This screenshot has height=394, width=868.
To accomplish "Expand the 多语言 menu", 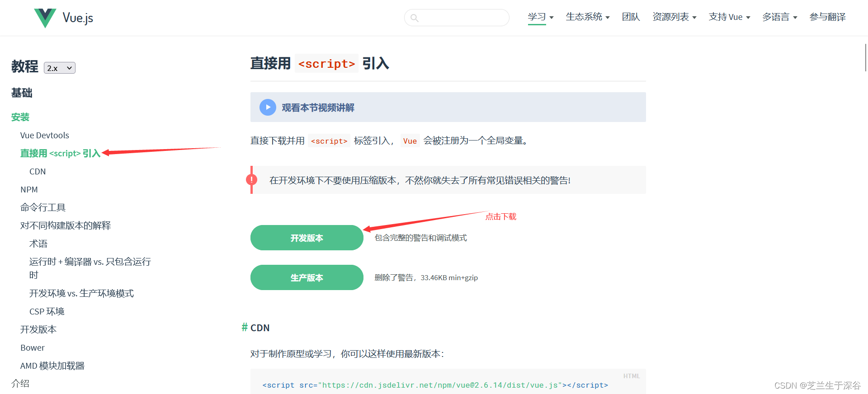I will tap(780, 17).
